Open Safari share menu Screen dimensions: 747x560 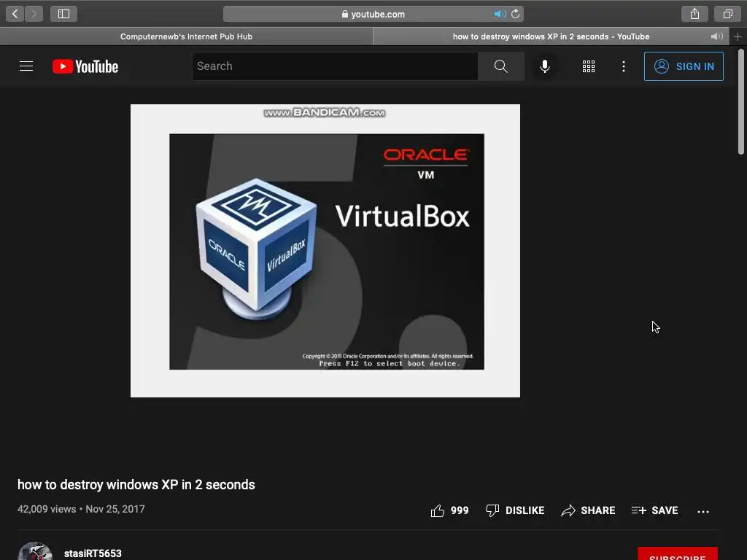coord(694,14)
